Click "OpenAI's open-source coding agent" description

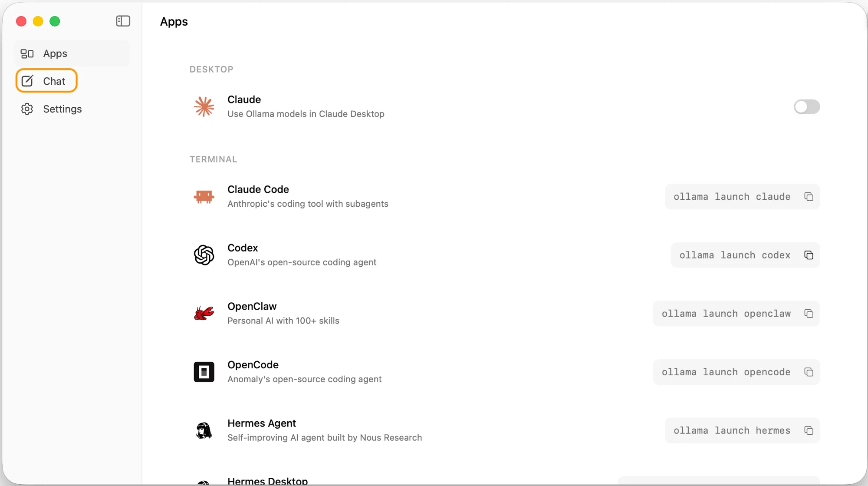(302, 262)
